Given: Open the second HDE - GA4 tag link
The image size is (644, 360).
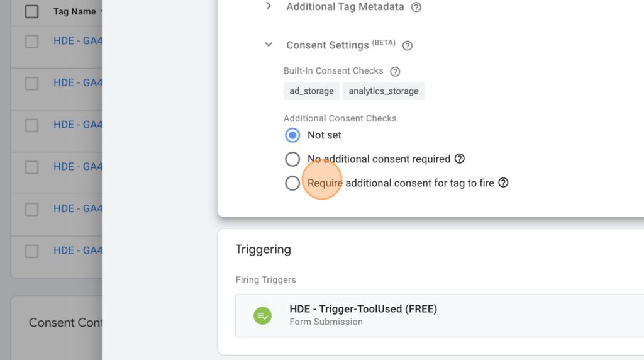Looking at the screenshot, I should (77, 82).
